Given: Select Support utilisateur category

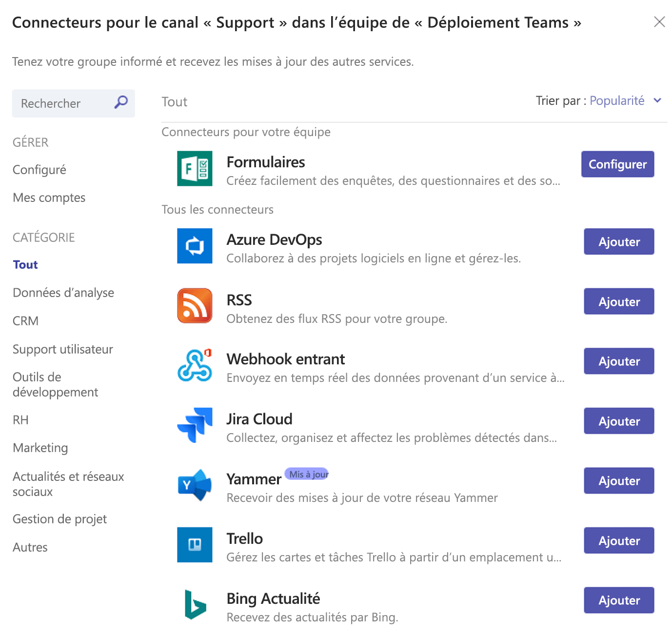Looking at the screenshot, I should tap(63, 349).
